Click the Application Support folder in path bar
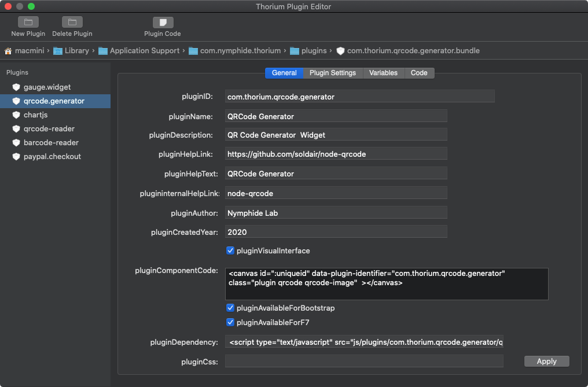Screen dimensions: 588x387 coord(144,51)
